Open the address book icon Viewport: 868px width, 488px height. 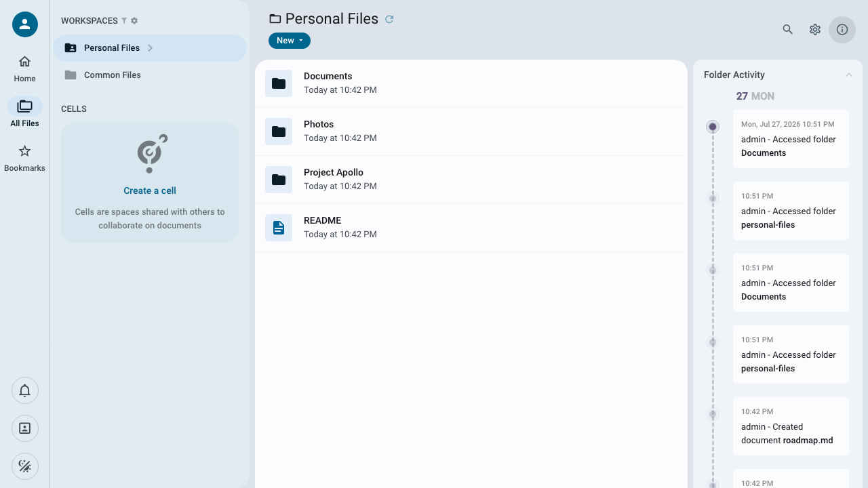tap(25, 428)
